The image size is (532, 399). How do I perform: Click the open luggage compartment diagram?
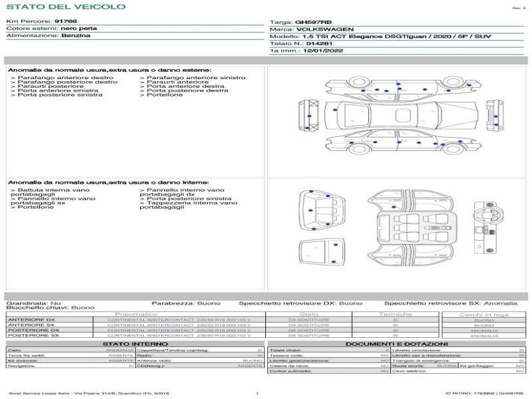tap(322, 210)
